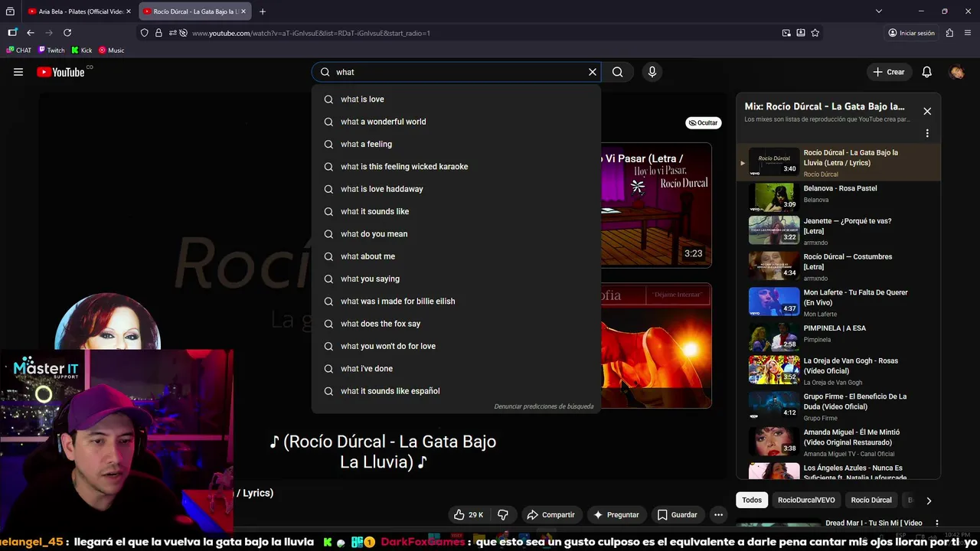Screen dimensions: 980x551
Task: Select suggestion "what a wonderful world"
Action: pyautogui.click(x=456, y=122)
